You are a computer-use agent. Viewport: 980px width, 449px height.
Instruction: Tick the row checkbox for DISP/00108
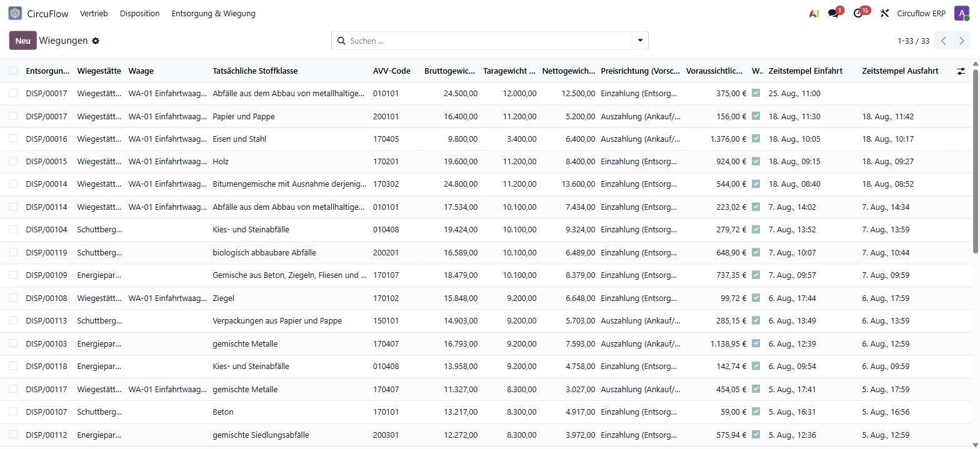click(13, 298)
